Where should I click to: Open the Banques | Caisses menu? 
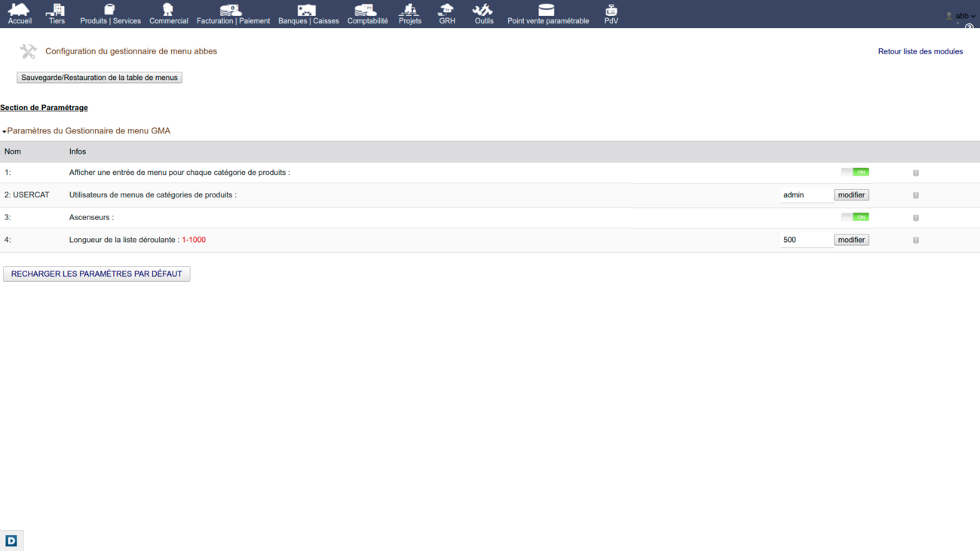(x=308, y=14)
